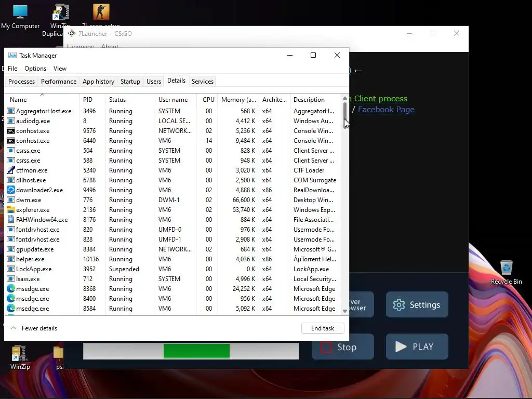The image size is (532, 399).
Task: Click the lsass.exe process icon
Action: click(11, 278)
